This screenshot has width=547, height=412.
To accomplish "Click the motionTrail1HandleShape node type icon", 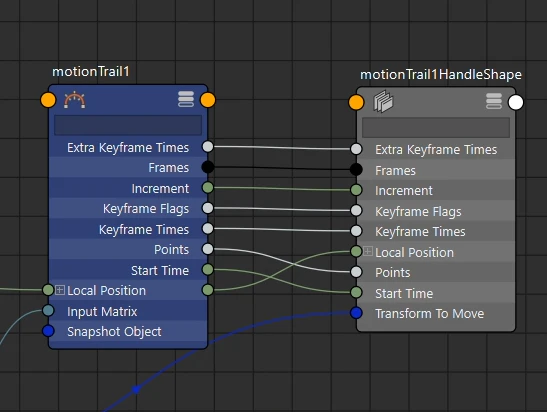I will click(383, 102).
